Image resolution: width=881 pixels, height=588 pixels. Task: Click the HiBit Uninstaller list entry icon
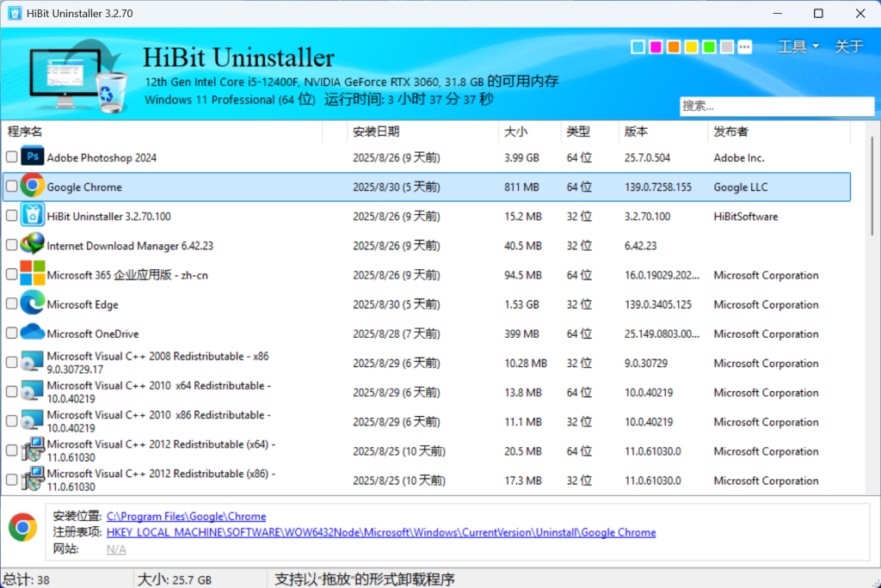point(33,216)
